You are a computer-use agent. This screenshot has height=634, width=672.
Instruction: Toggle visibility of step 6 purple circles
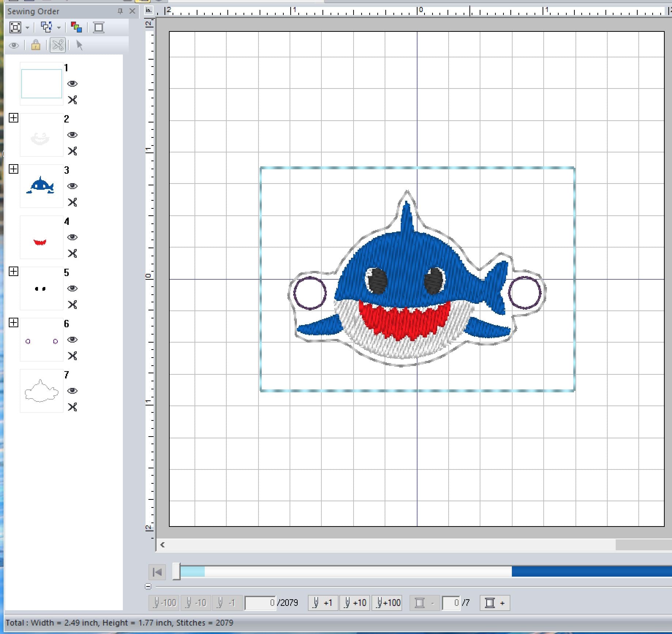pos(72,340)
